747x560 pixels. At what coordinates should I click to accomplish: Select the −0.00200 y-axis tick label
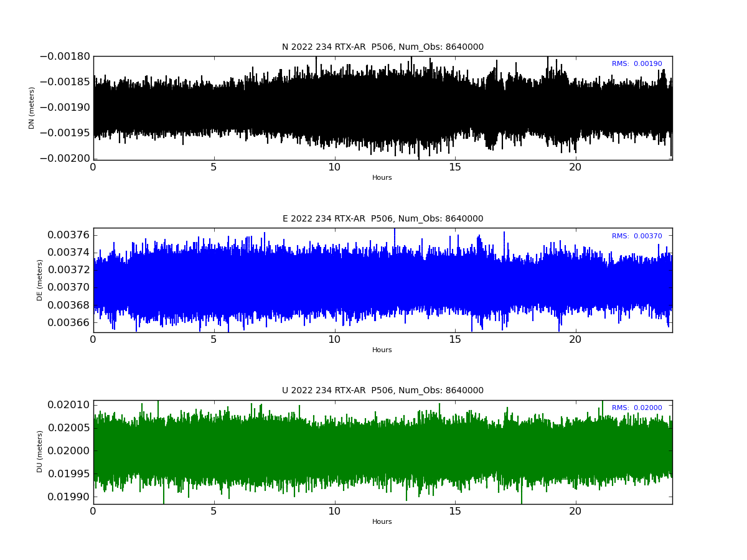[65, 159]
